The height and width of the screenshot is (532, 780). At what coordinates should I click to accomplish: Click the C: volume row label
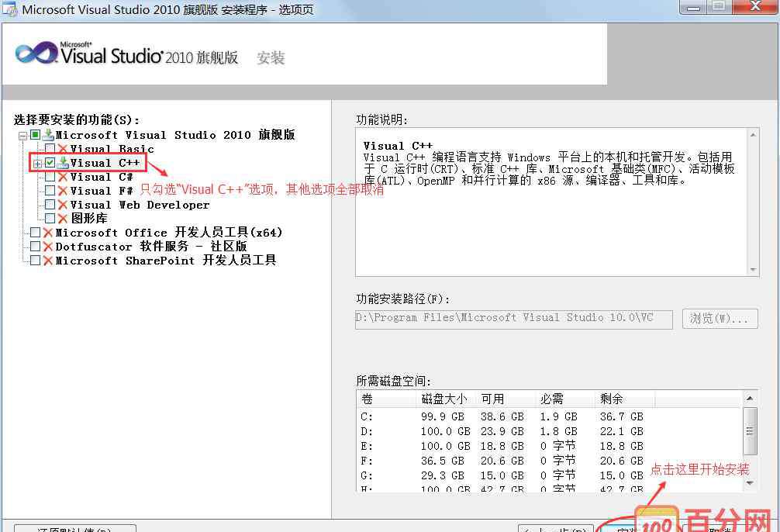[367, 416]
